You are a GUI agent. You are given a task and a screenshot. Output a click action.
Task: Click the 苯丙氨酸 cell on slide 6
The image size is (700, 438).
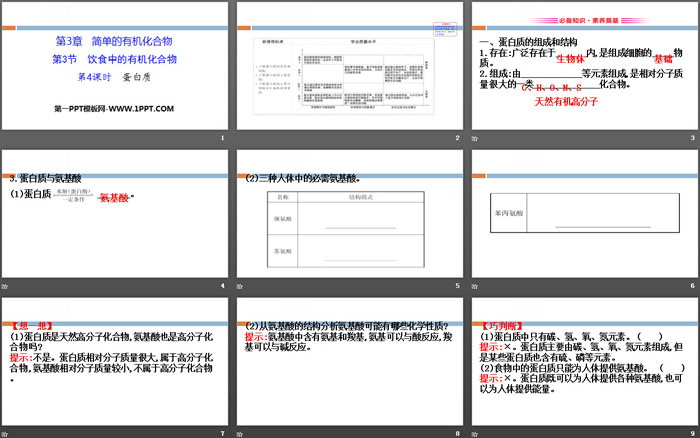pyautogui.click(x=508, y=213)
